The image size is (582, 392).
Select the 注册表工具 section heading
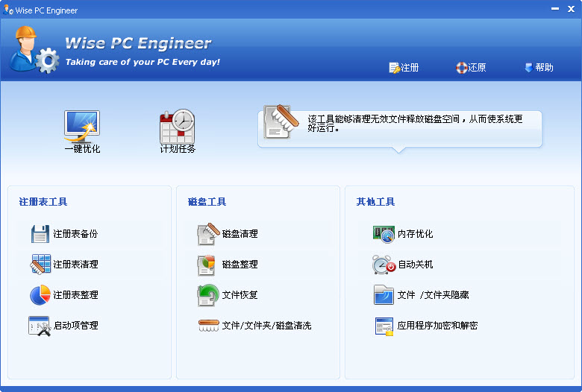[43, 202]
